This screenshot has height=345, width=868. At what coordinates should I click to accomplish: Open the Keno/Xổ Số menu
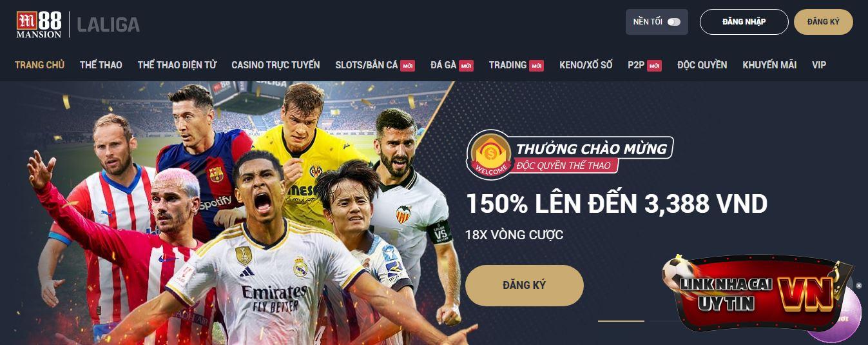(x=586, y=65)
